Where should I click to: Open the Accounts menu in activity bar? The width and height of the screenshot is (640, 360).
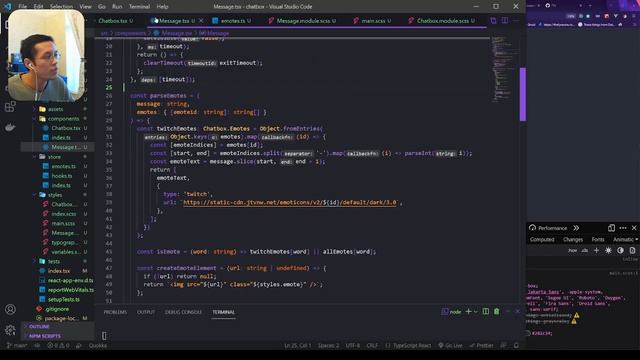click(x=10, y=309)
